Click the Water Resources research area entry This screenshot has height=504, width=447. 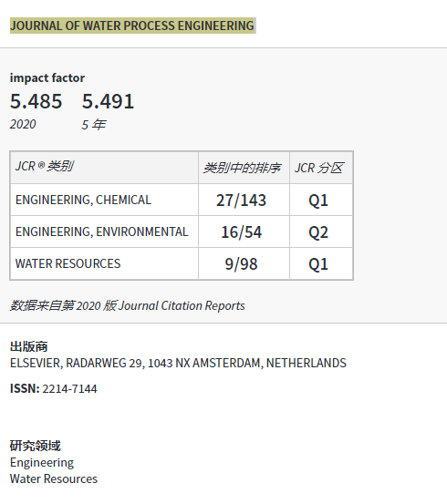click(54, 478)
